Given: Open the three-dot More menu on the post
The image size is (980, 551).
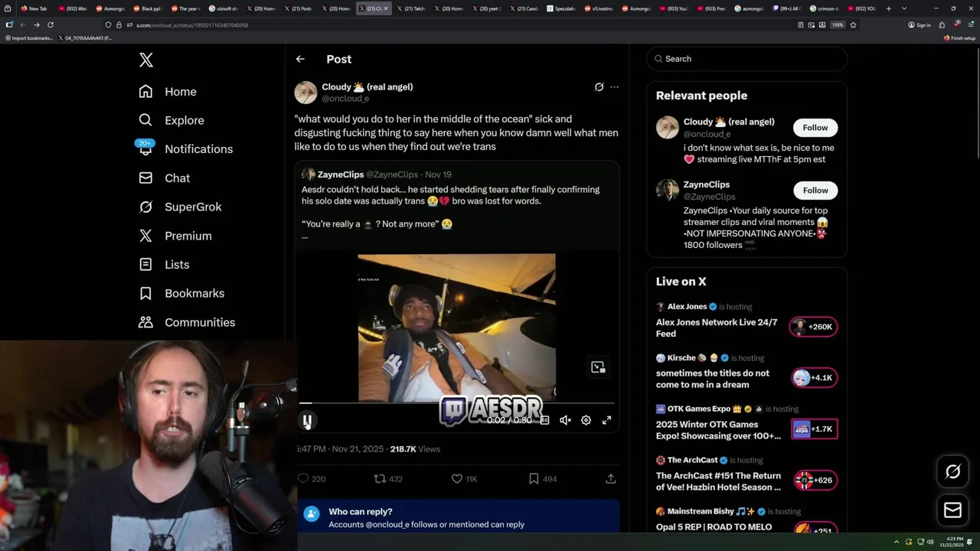Looking at the screenshot, I should 614,87.
